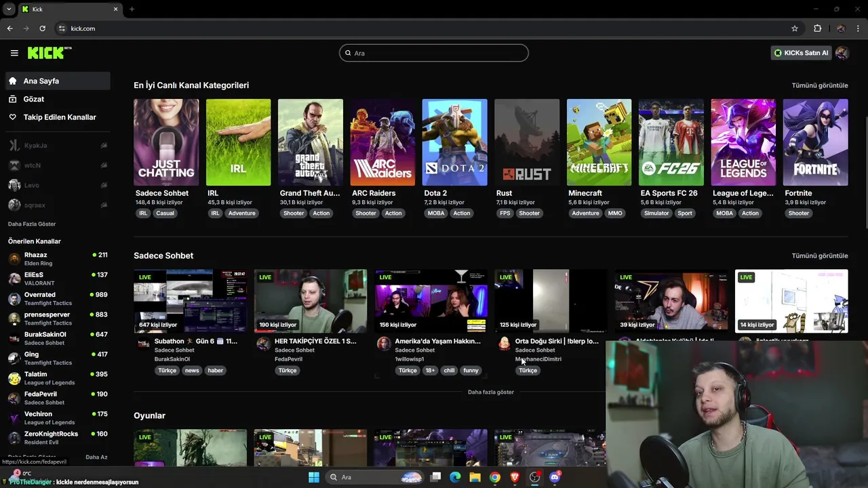Open browser extensions puzzle icon
Screen dimensions: 868x488
click(x=817, y=28)
